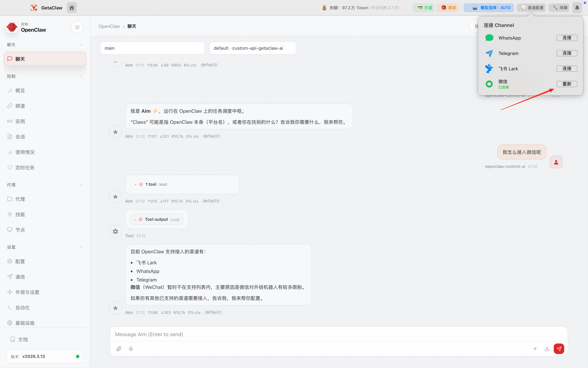Click the download icon in message bar
This screenshot has height=368, width=588.
[x=547, y=349]
